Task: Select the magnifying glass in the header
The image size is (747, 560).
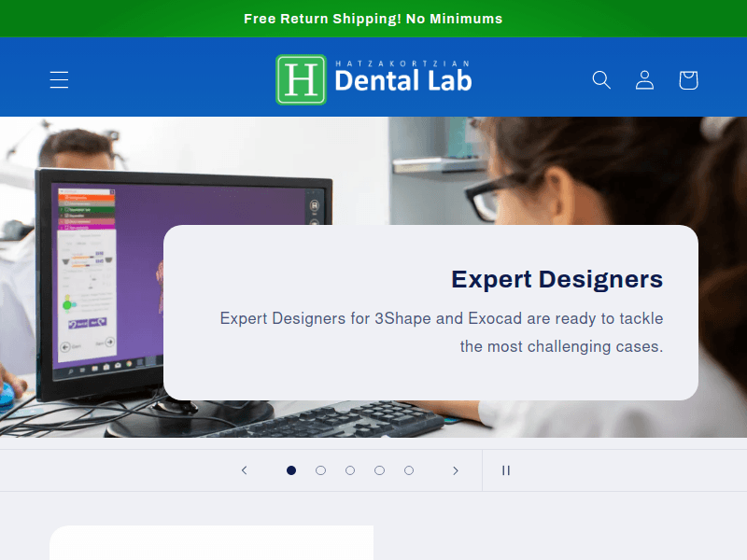Action: (x=601, y=80)
